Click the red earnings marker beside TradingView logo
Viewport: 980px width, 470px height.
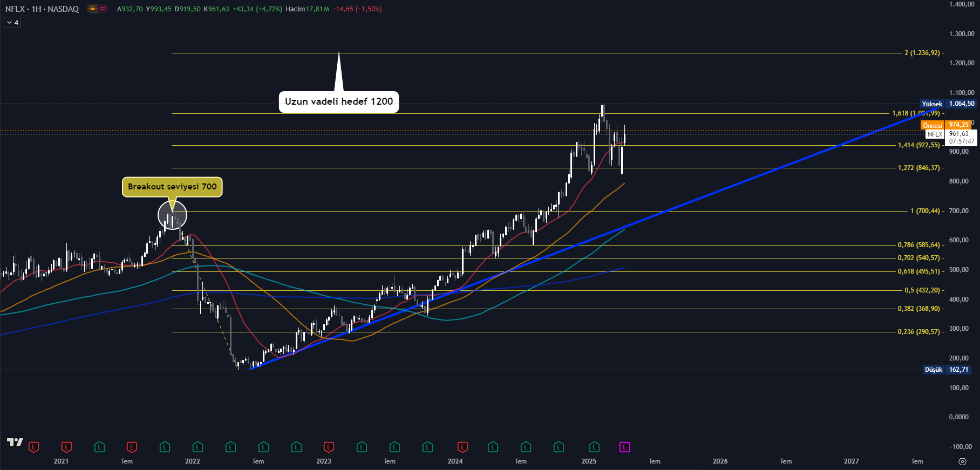click(x=33, y=447)
